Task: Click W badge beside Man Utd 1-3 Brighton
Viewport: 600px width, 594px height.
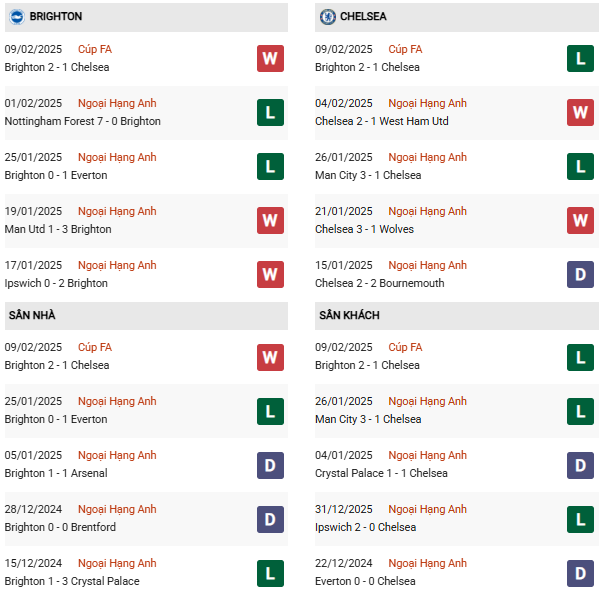Action: pos(270,221)
